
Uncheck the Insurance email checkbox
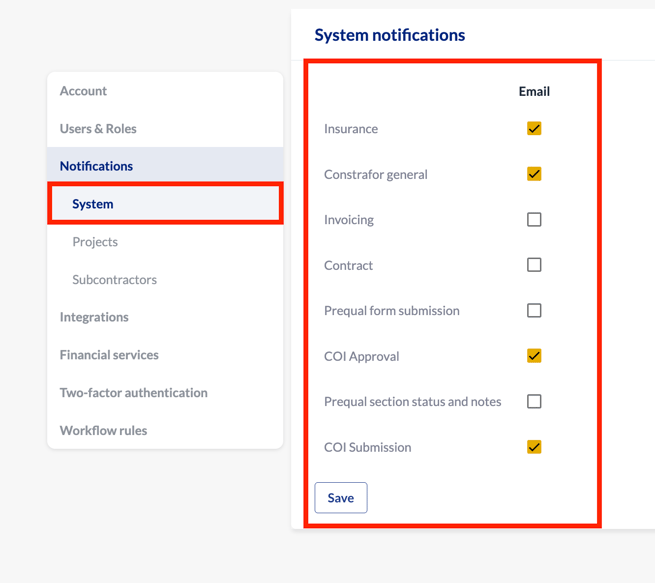(534, 129)
